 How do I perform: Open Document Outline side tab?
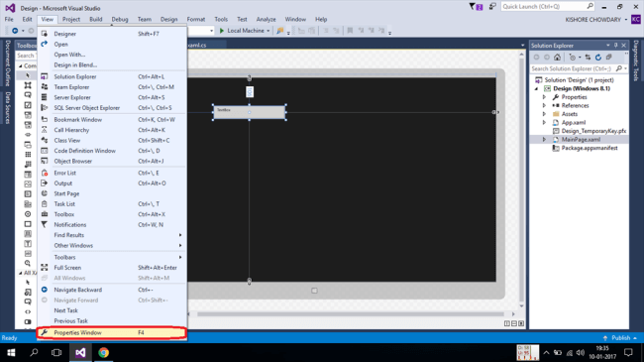(x=8, y=62)
